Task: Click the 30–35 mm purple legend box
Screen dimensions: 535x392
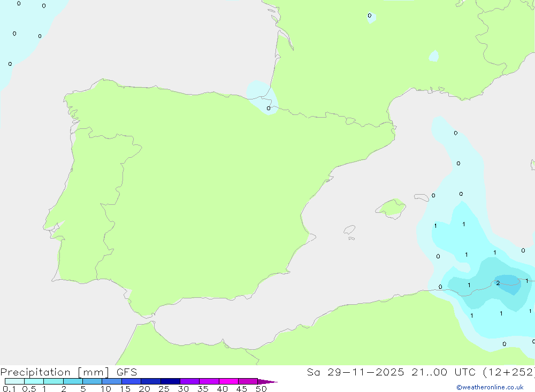Action: click(190, 381)
